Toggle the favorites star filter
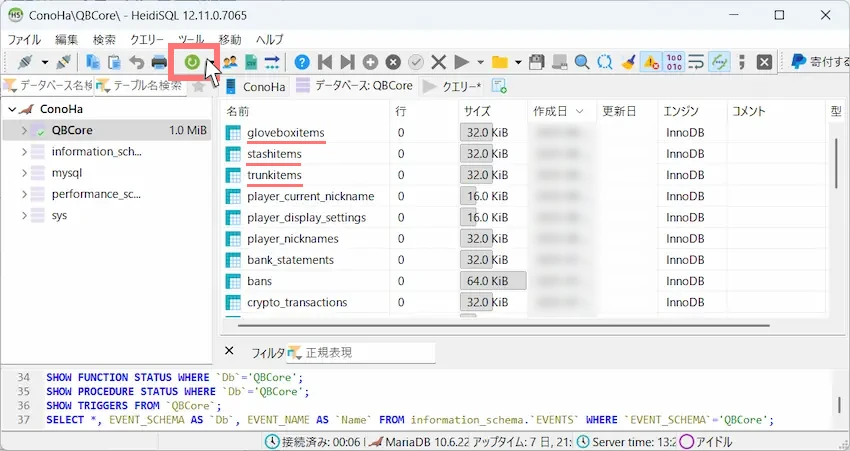This screenshot has width=850, height=451. point(198,86)
